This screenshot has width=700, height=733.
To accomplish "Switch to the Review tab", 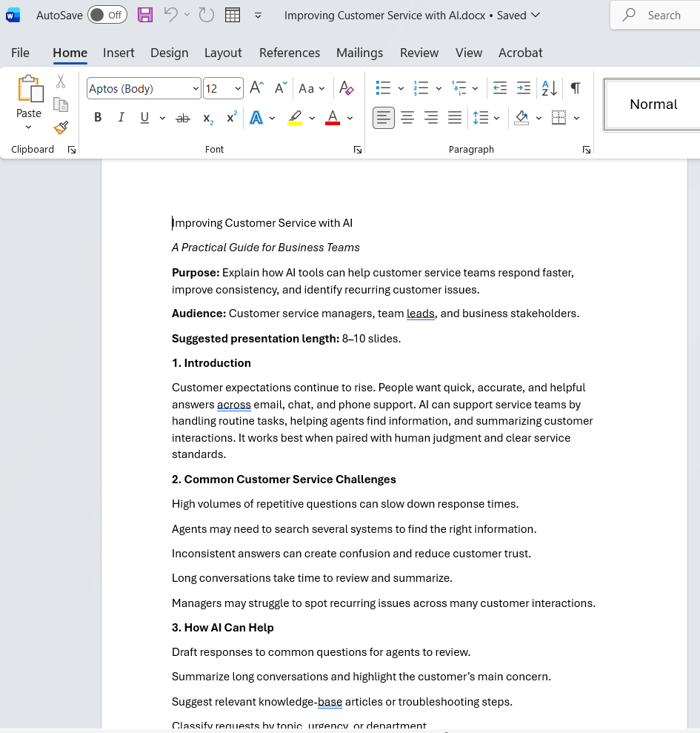I will (x=419, y=53).
